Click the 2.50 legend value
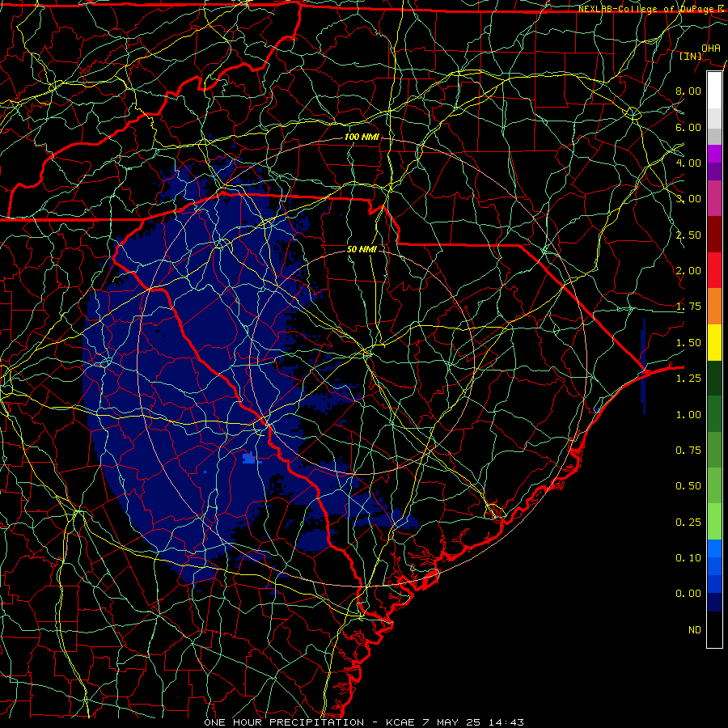This screenshot has width=728, height=728. (688, 235)
